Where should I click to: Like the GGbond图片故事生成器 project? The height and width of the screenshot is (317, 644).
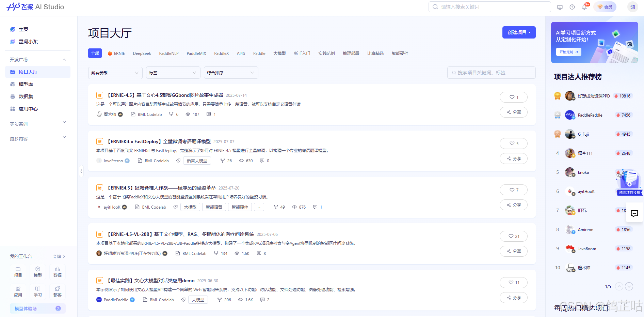(x=514, y=97)
